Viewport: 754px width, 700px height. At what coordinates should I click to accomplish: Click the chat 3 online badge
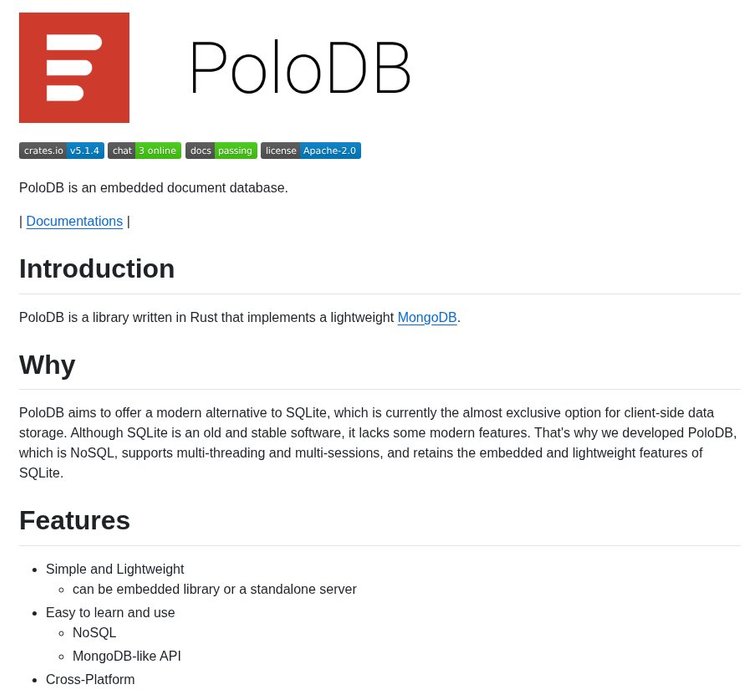tap(144, 151)
